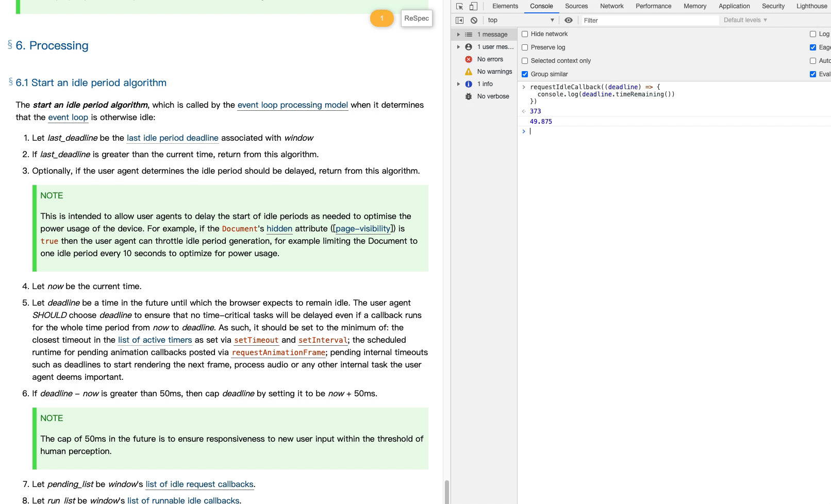Switch to the Network tab
Screen dimensions: 831x504
click(611, 6)
